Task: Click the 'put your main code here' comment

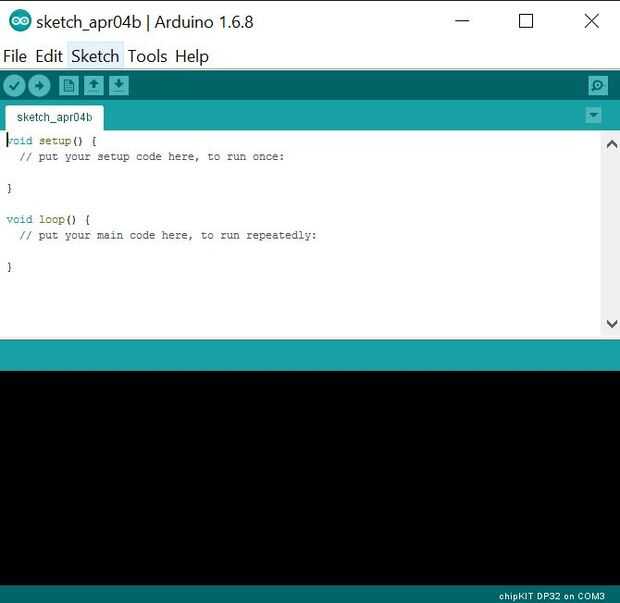Action: pyautogui.click(x=168, y=235)
